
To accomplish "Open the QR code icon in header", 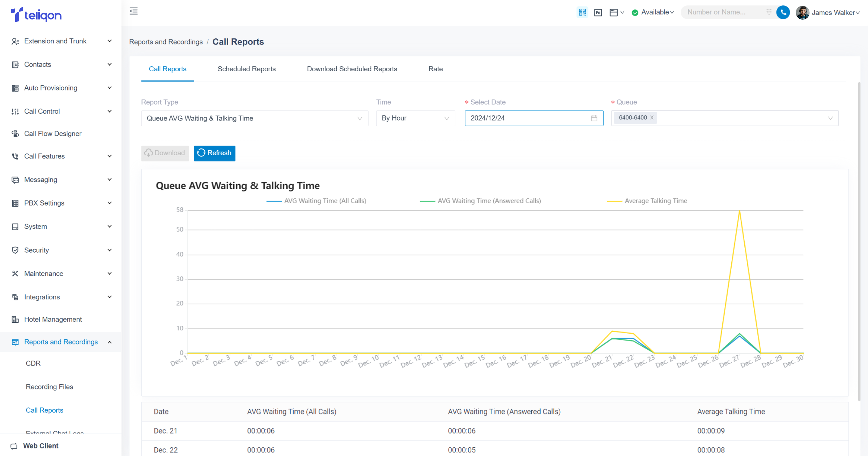I will [x=582, y=12].
